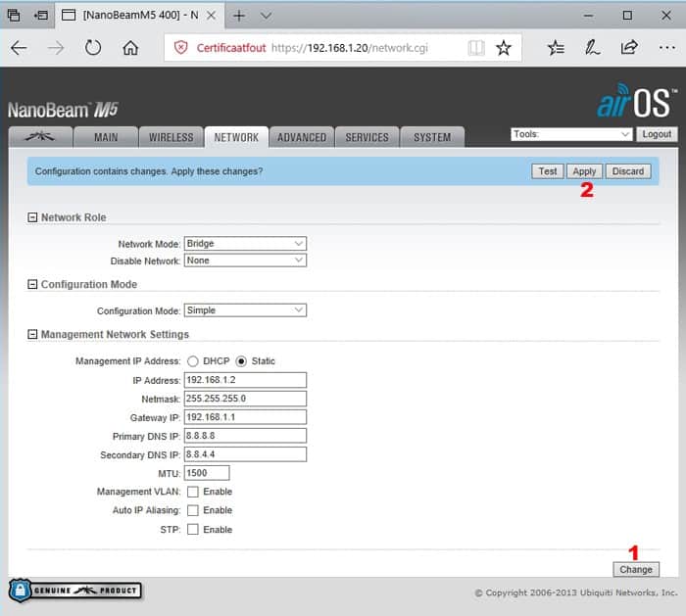Add page to favorites star icon

coord(503,48)
